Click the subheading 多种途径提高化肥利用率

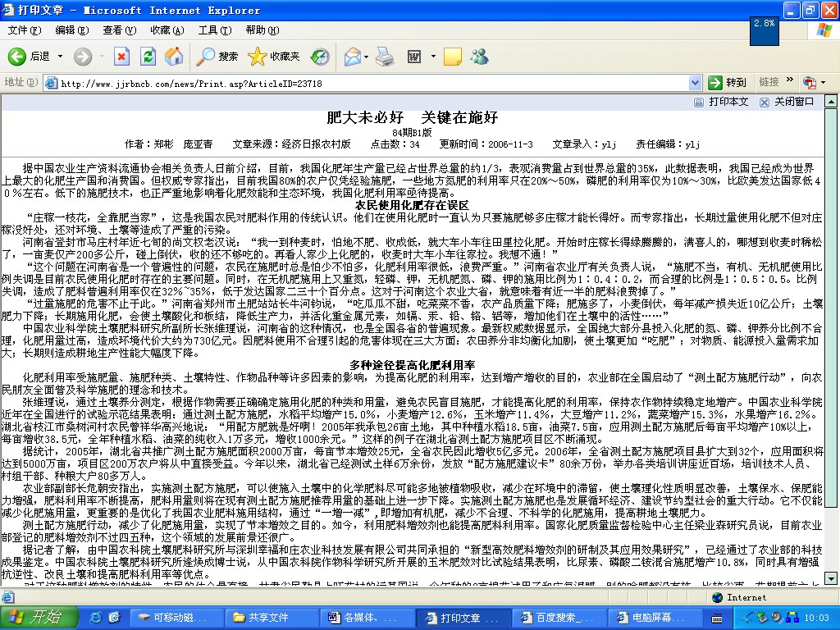413,365
